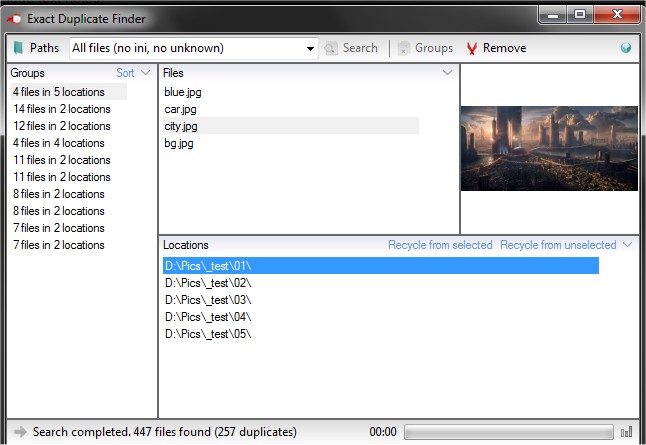Click the city image preview thumbnail
The width and height of the screenshot is (646, 445).
tap(549, 148)
